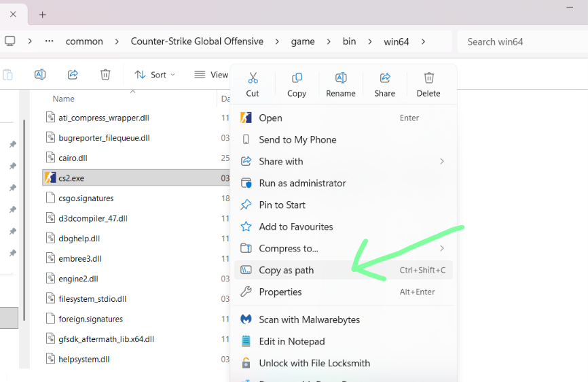The height and width of the screenshot is (382, 588).
Task: Select bugreporter_filequeue.dll file
Action: click(104, 138)
